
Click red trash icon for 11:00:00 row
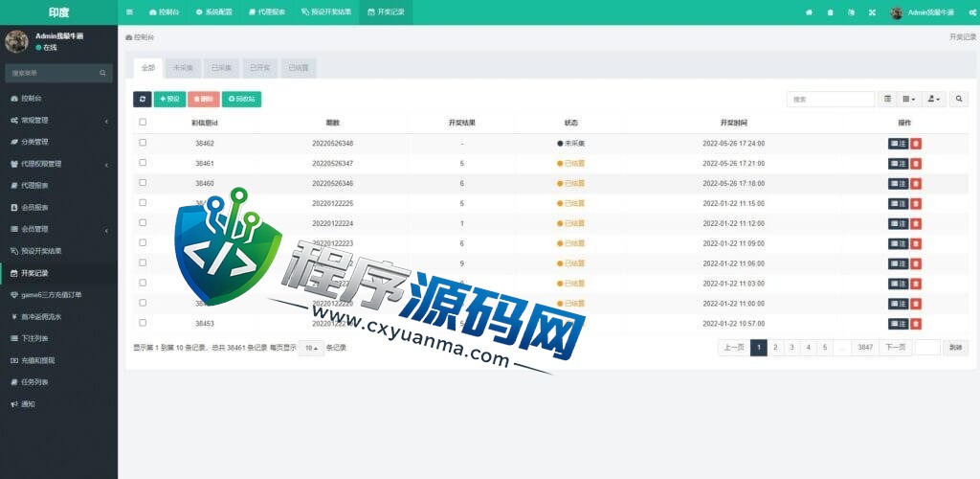point(916,304)
